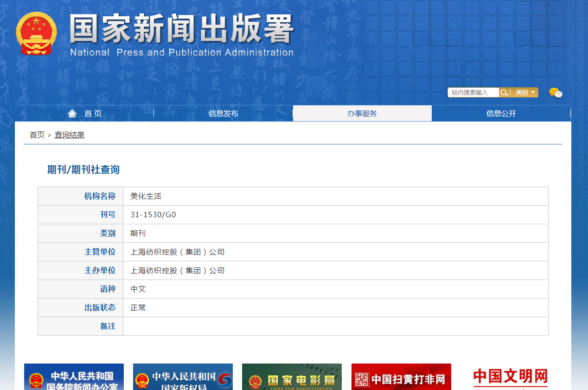Click the 首页 breadcrumb link
Image resolution: width=588 pixels, height=390 pixels.
pos(37,135)
